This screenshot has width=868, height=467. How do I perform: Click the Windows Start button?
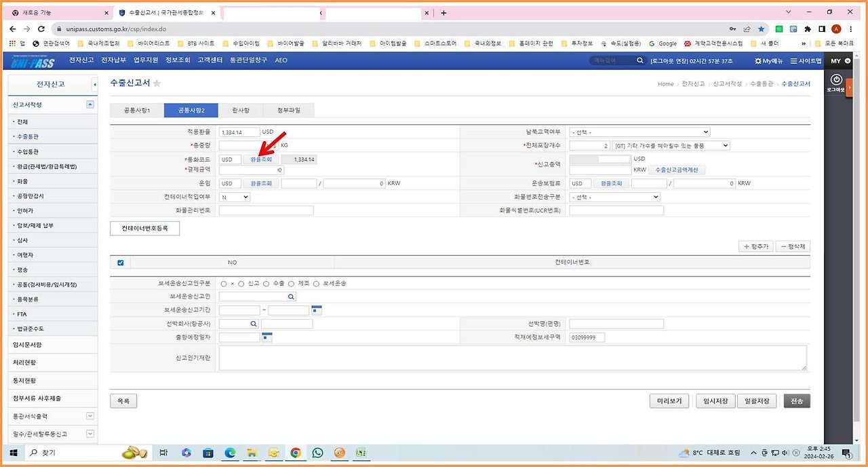[x=14, y=453]
